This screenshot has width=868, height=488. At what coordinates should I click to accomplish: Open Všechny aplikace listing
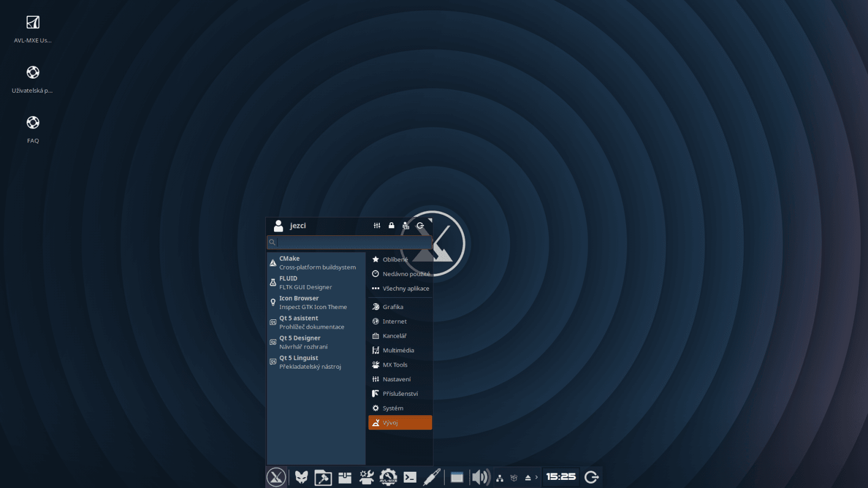click(x=406, y=288)
